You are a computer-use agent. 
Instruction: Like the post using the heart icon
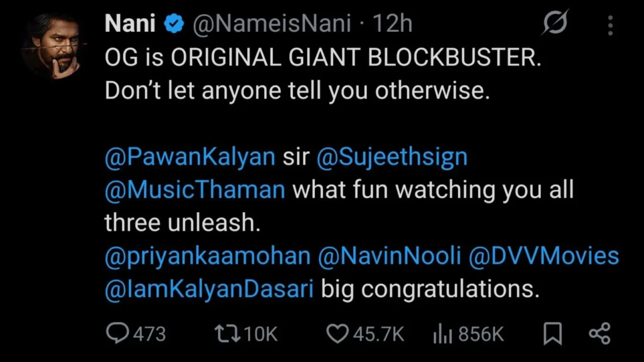tap(338, 333)
